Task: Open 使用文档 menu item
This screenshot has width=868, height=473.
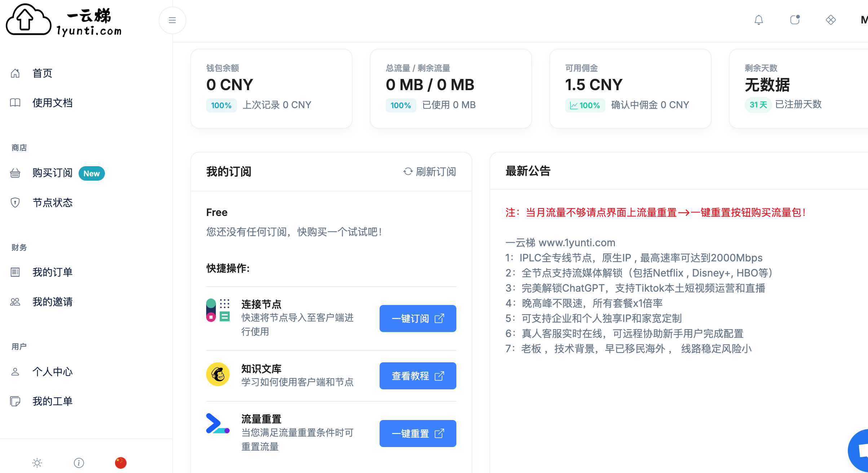Action: click(53, 103)
